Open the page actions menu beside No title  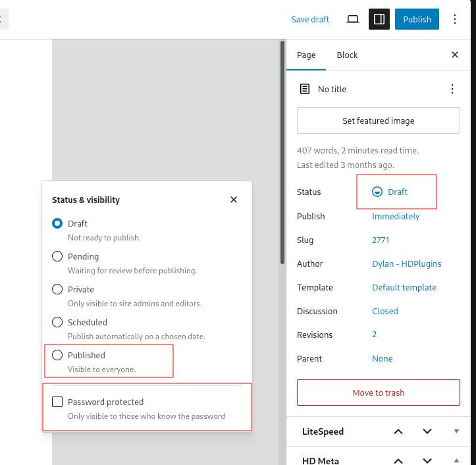click(x=452, y=89)
